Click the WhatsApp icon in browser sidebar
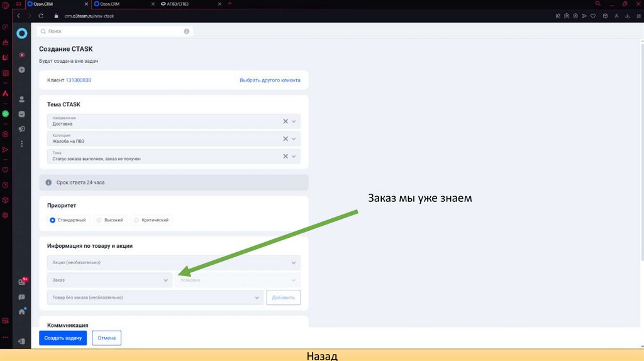Screen dimensions: 644x361 [5, 114]
